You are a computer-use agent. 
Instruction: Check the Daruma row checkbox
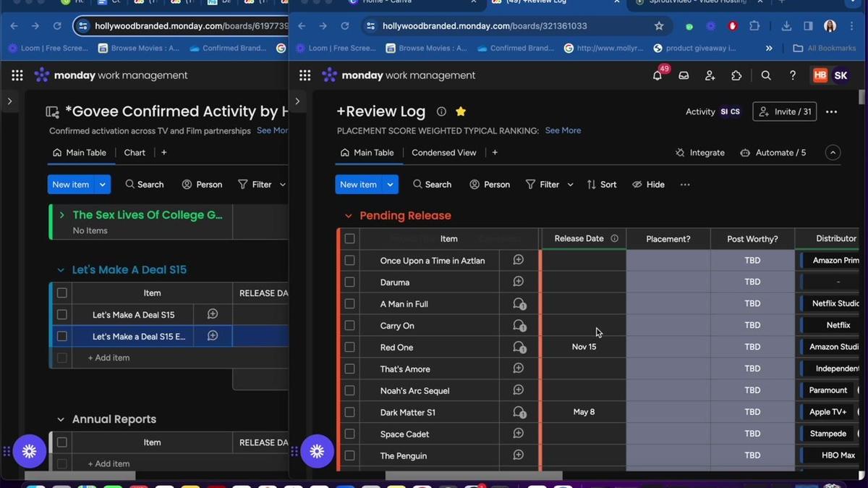tap(349, 282)
